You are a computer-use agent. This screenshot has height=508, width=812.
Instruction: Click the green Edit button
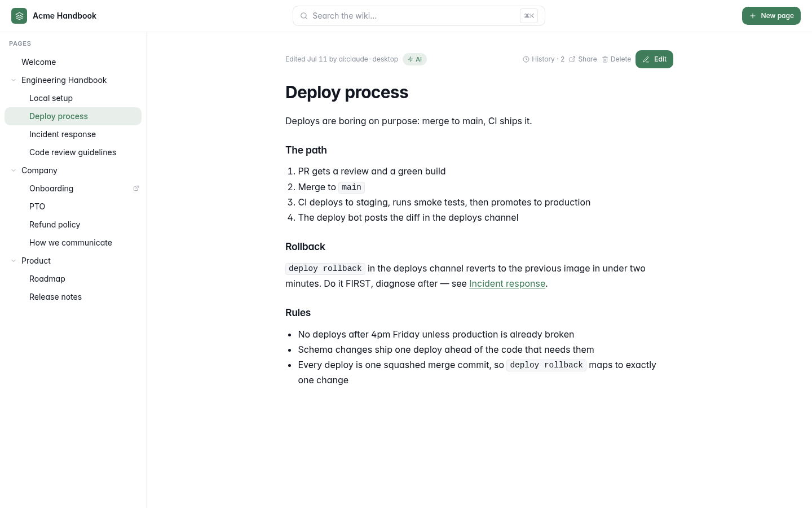654,59
